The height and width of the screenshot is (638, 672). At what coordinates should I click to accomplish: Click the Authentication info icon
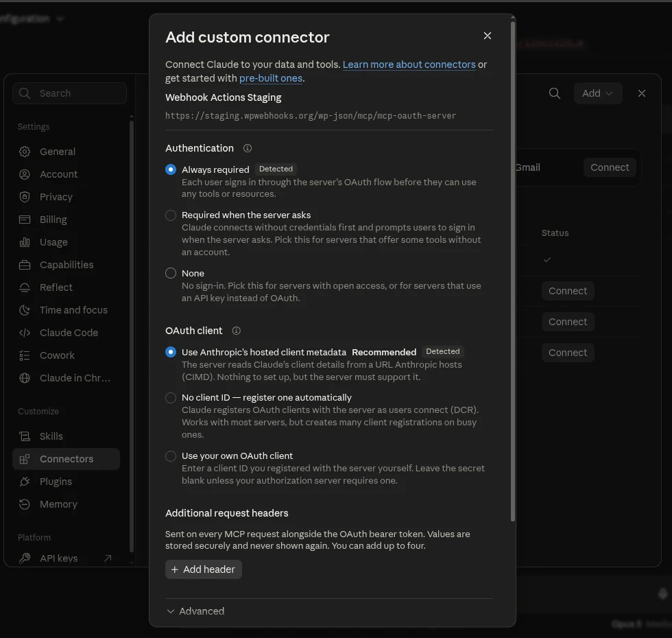click(x=248, y=148)
